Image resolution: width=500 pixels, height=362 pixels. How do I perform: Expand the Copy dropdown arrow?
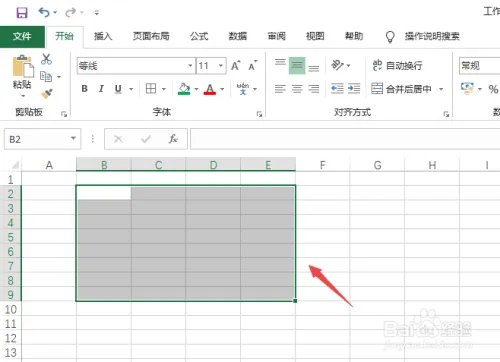(59, 77)
